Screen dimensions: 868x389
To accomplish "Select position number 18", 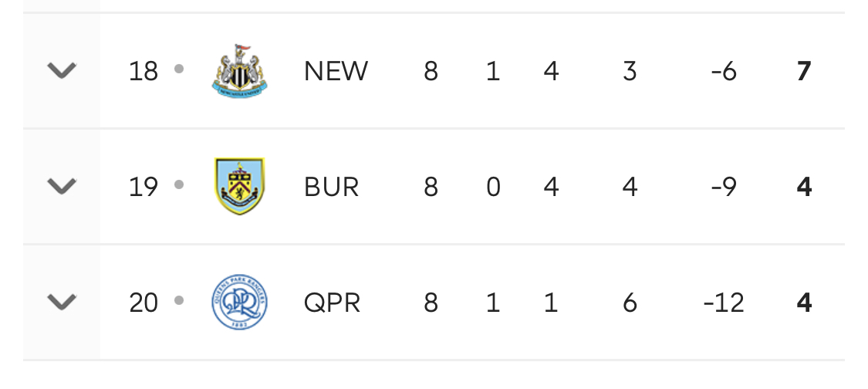I will pos(144,72).
